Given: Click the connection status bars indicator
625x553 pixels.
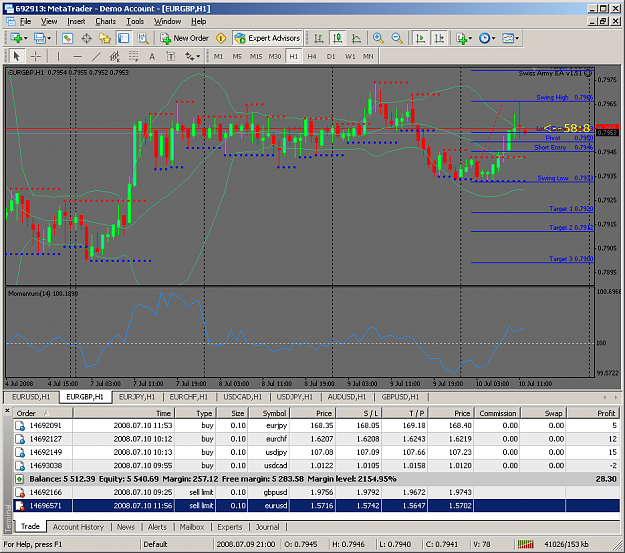Looking at the screenshot, I should click(x=526, y=544).
